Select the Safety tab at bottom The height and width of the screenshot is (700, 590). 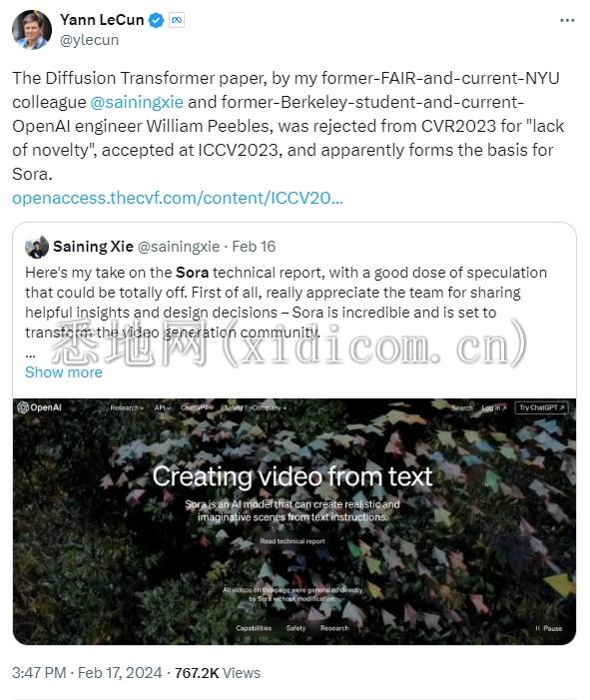coord(295,628)
